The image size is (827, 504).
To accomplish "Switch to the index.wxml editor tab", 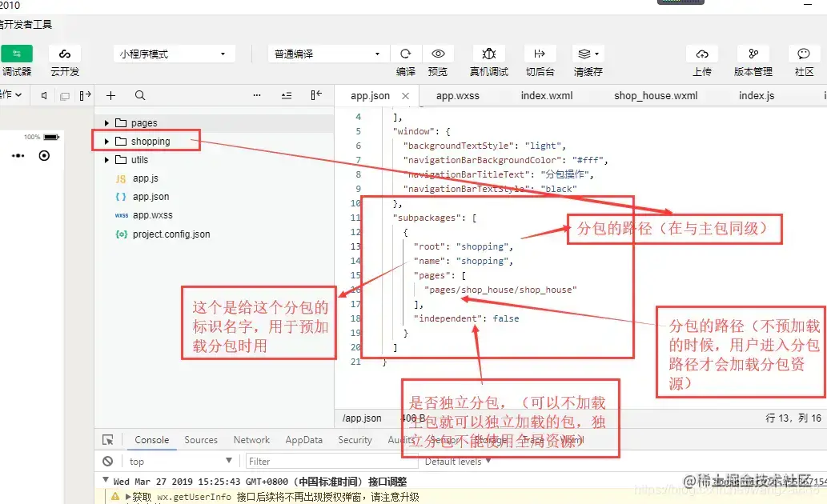I will pyautogui.click(x=547, y=96).
